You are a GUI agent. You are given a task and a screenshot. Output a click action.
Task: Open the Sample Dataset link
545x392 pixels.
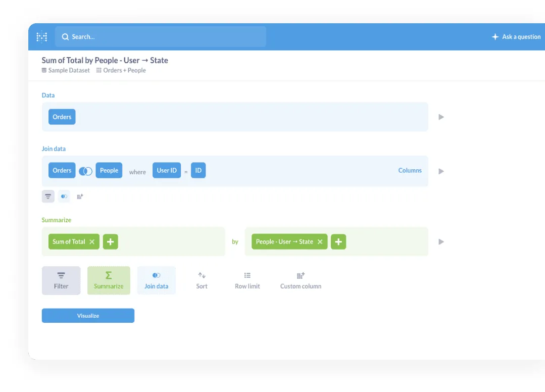coord(66,70)
